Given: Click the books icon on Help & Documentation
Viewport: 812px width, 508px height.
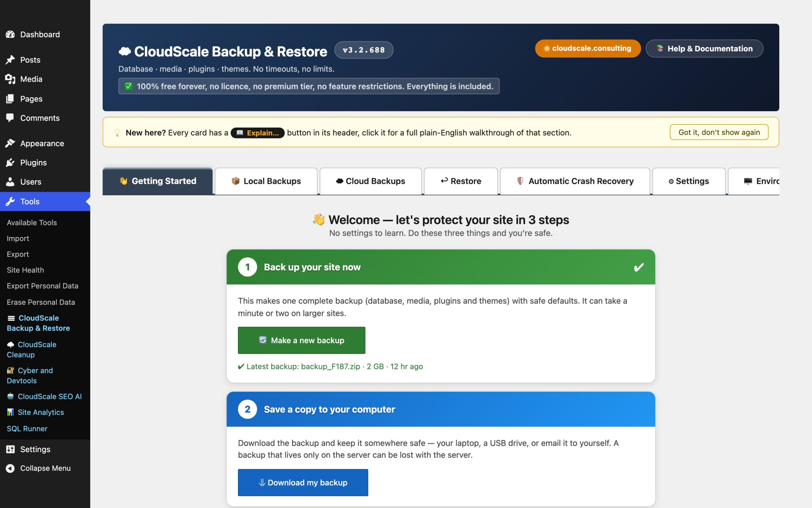Looking at the screenshot, I should (660, 48).
